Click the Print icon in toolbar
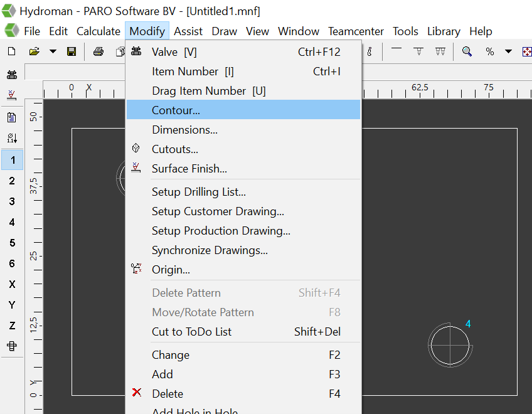The image size is (532, 414). click(98, 51)
